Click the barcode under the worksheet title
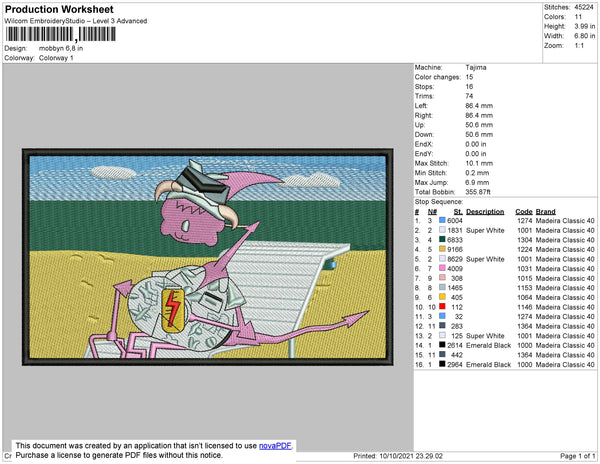 60,34
